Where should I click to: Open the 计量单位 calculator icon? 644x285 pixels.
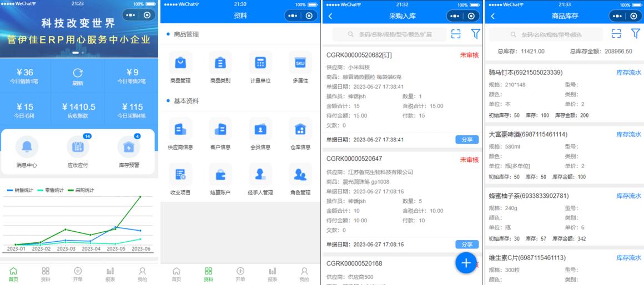click(260, 63)
